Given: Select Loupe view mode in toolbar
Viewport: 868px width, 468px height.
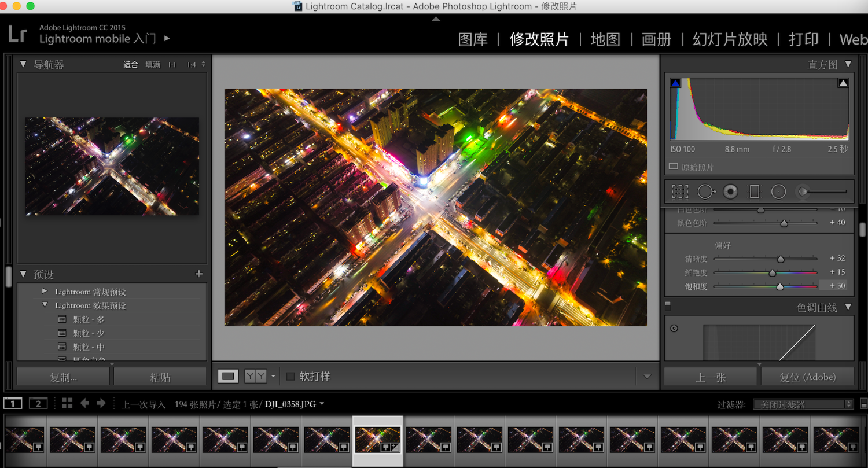Looking at the screenshot, I should (x=228, y=377).
